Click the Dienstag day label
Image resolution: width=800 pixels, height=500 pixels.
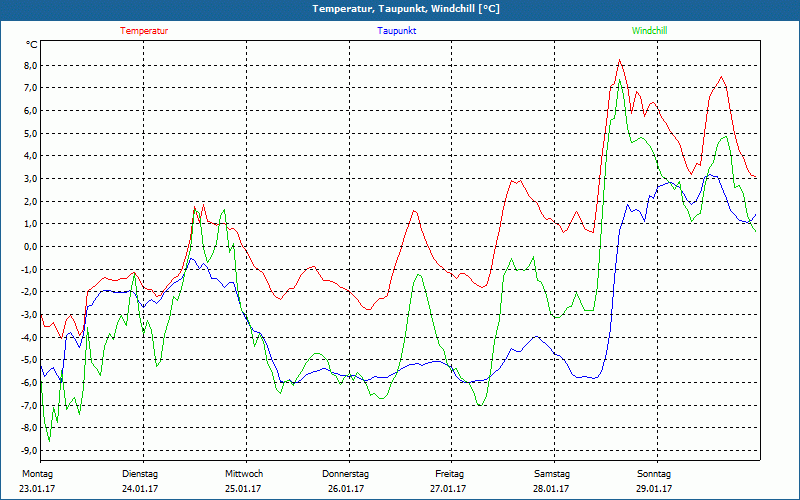[x=140, y=474]
